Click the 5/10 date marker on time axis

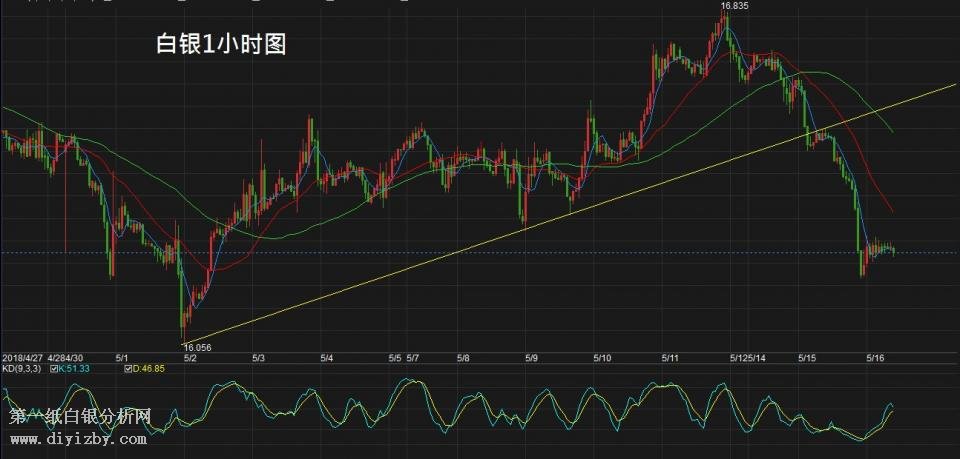[x=602, y=357]
